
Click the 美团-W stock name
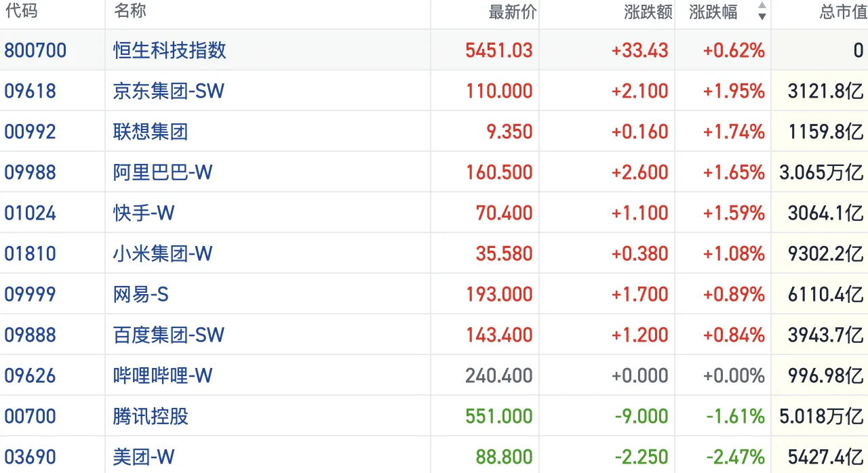tap(144, 457)
